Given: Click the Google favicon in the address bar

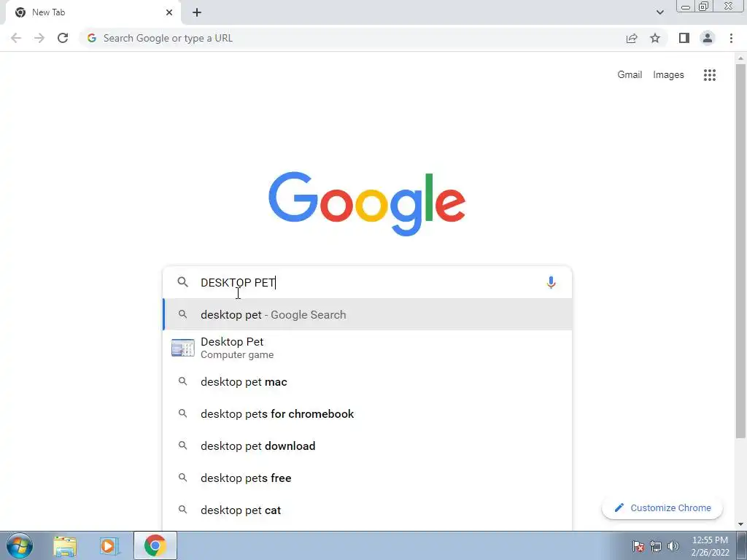Looking at the screenshot, I should click(x=92, y=38).
